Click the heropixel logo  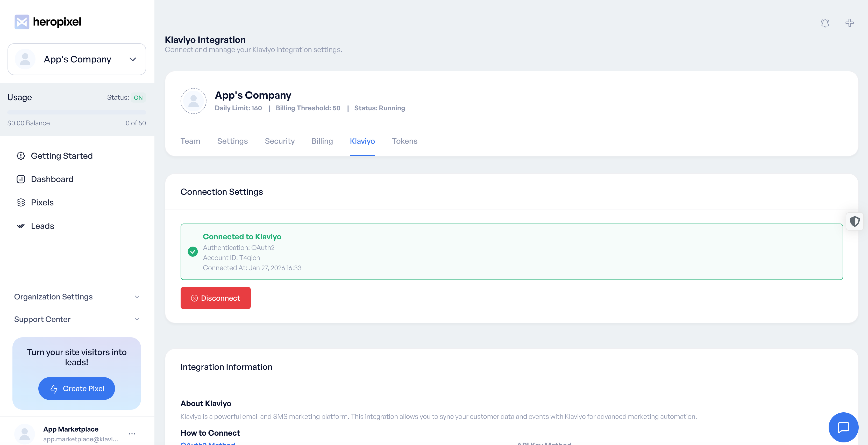pos(48,22)
